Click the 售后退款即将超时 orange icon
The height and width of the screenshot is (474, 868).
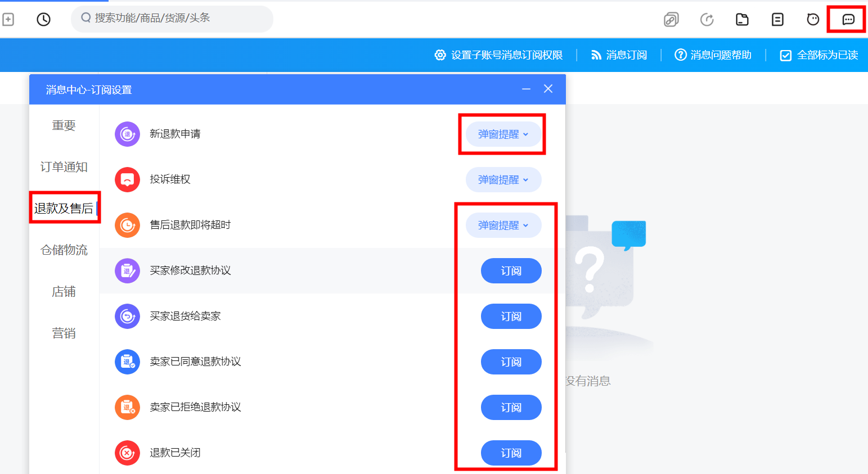click(127, 225)
